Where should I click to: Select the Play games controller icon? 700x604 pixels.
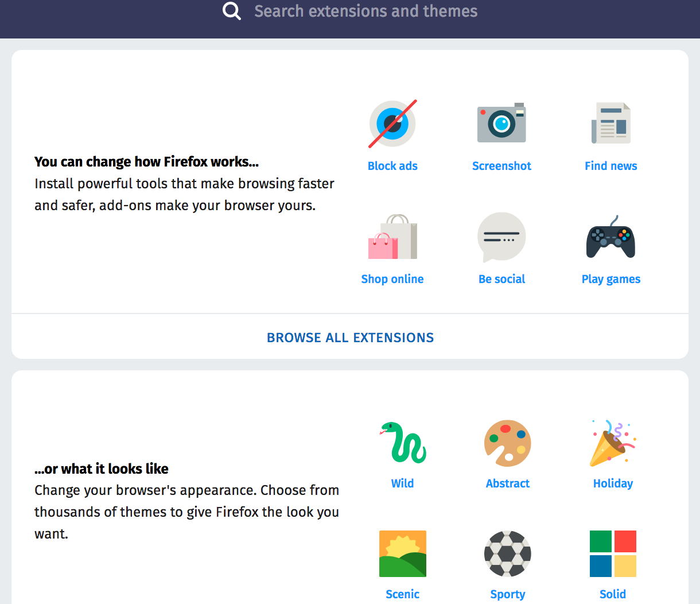(611, 237)
